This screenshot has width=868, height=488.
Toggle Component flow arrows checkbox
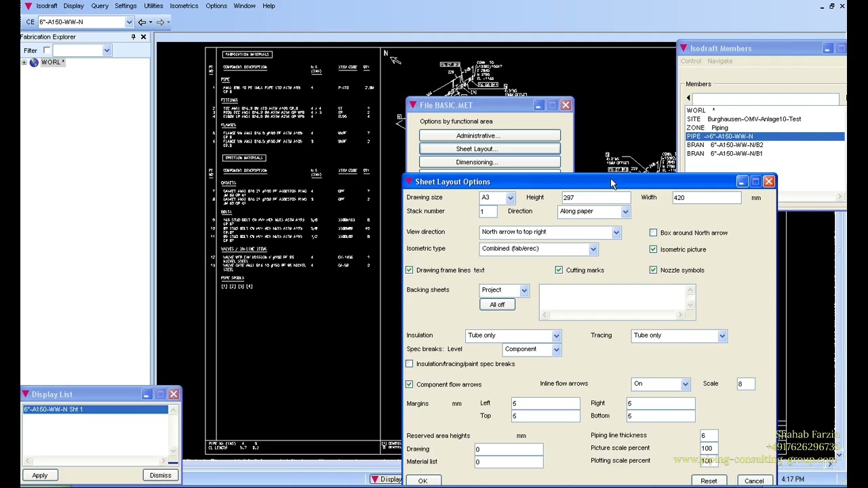[x=410, y=384]
